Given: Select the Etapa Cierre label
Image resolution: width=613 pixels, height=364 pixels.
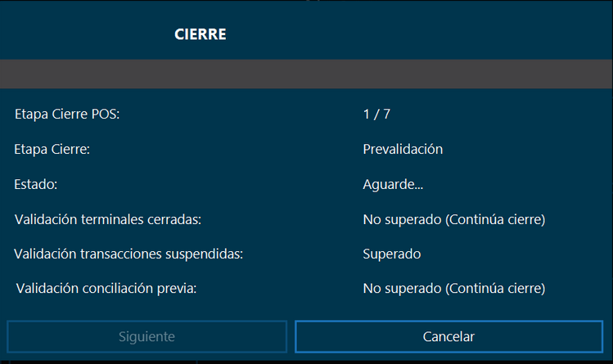Looking at the screenshot, I should click(52, 150).
